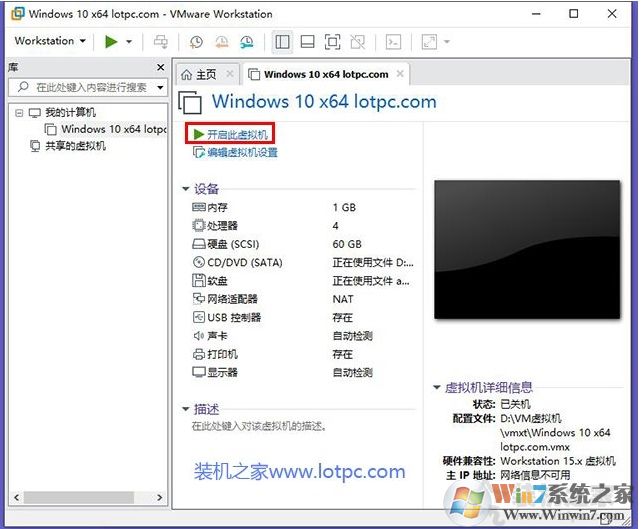
Task: Open the console view icon
Action: pos(393,41)
